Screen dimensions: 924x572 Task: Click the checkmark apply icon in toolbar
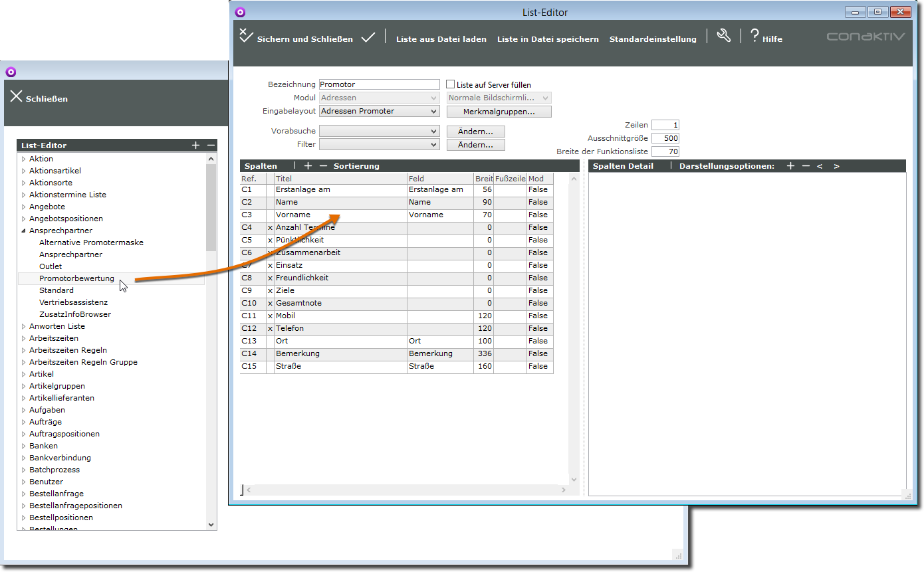(x=368, y=38)
